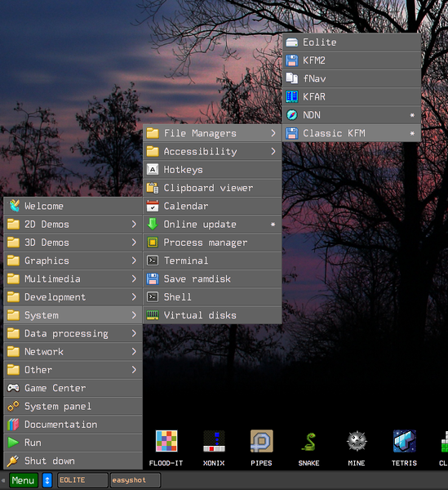The image size is (448, 490).
Task: Click the green Run play icon
Action: point(13,443)
